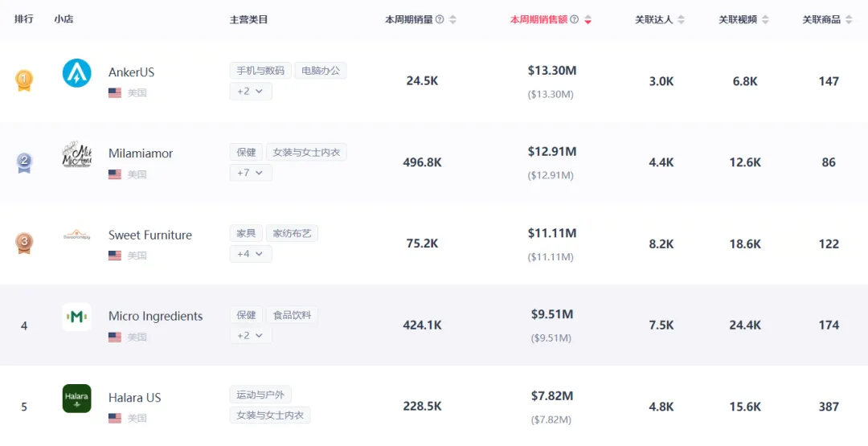
Task: Click the 电脑办公 category tag
Action: 321,70
